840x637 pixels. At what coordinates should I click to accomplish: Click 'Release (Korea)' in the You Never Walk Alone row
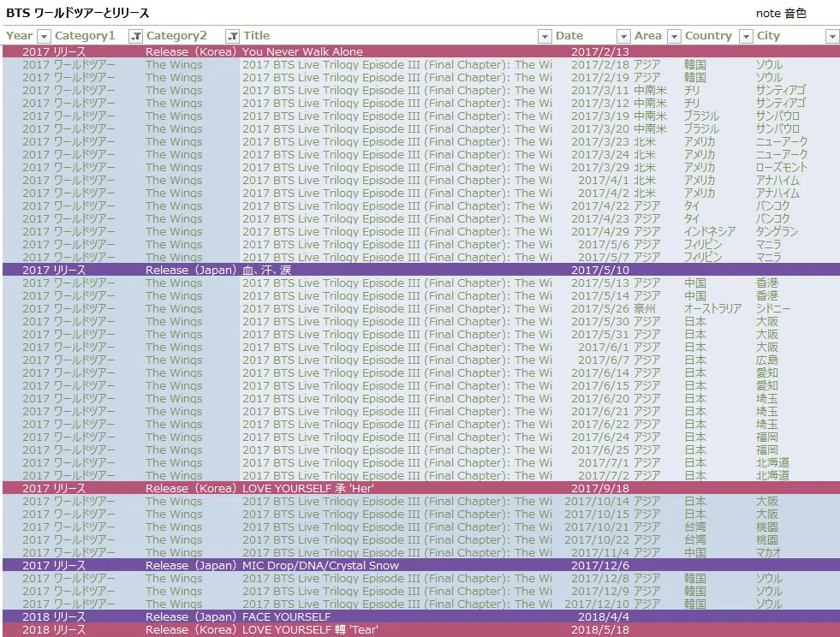click(191, 52)
